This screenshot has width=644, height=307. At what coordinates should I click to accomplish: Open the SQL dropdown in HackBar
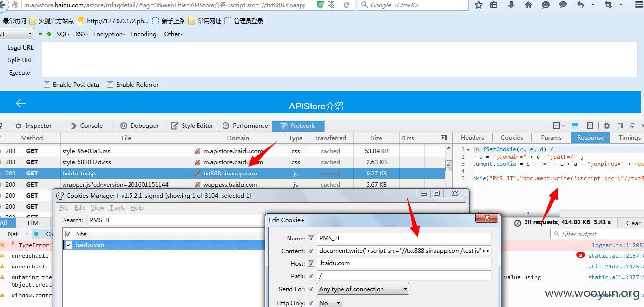tap(63, 34)
